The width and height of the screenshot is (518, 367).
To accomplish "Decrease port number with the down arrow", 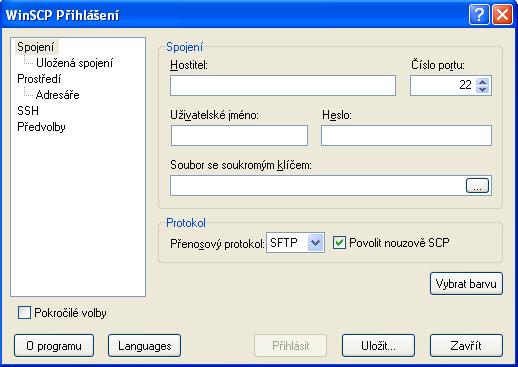I will 482,90.
